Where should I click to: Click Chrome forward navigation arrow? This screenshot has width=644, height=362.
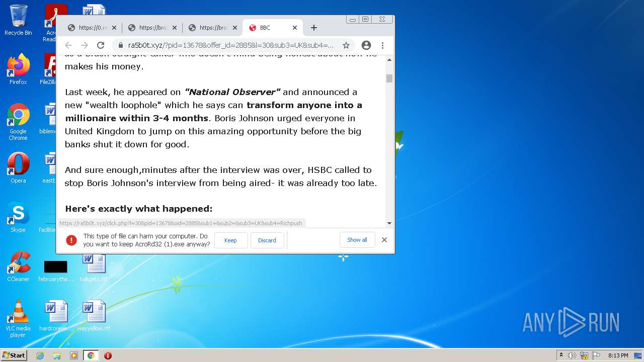[x=85, y=45]
